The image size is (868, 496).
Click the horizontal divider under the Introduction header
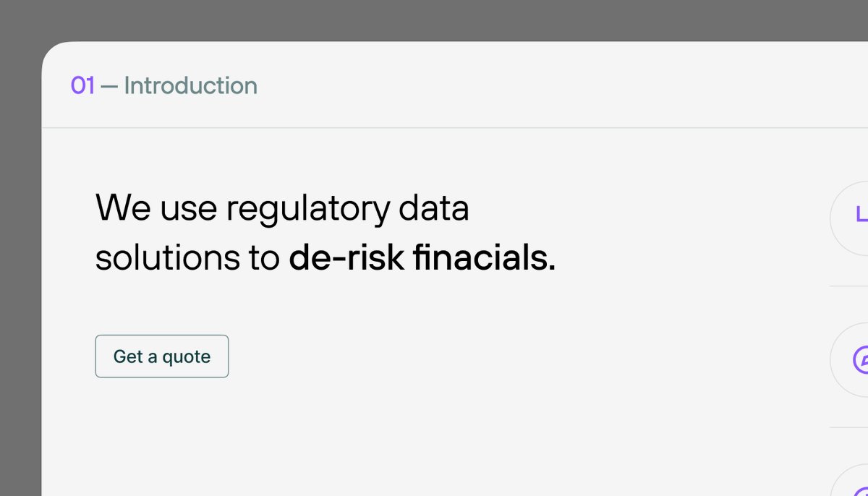pos(455,128)
